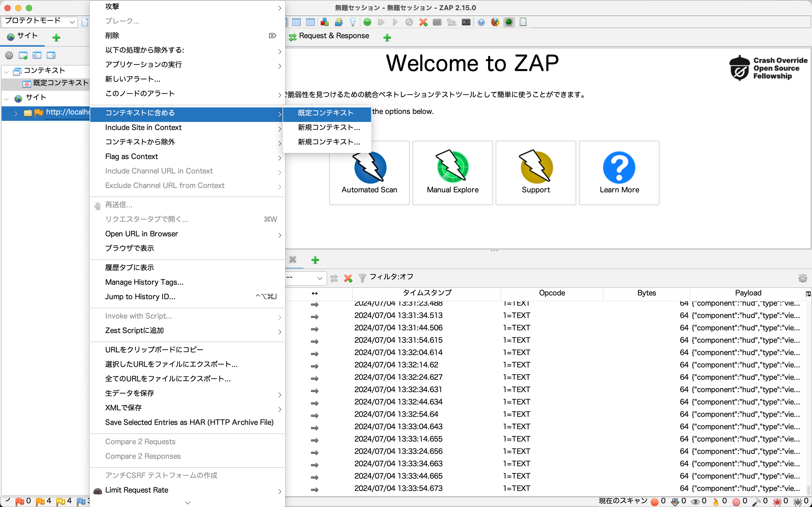812x507 pixels.
Task: Click the Learn More button
Action: 619,173
